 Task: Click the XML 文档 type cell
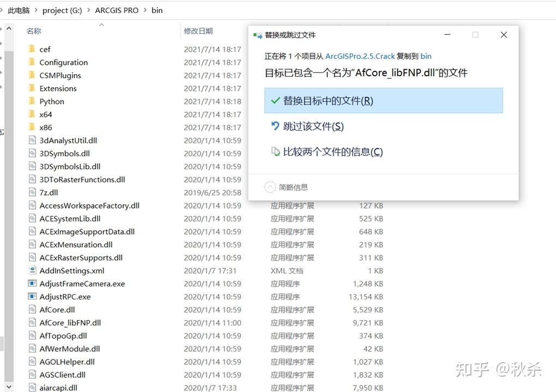click(287, 271)
